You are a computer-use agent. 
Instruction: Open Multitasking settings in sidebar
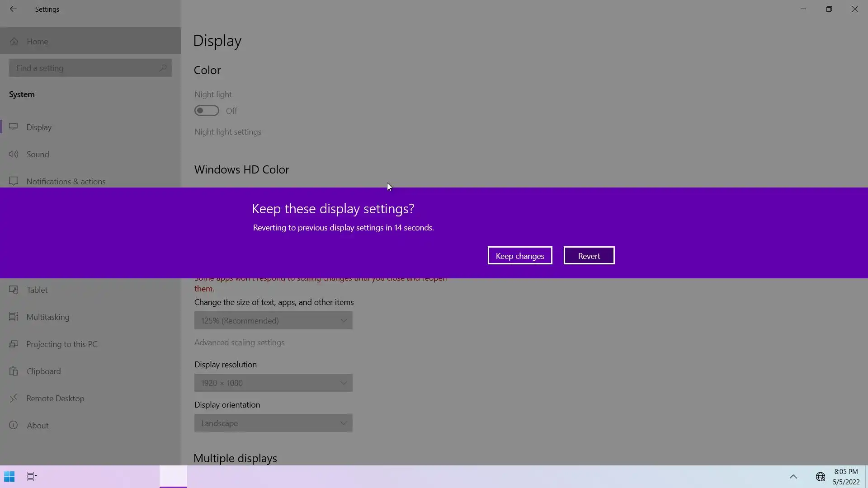pos(47,317)
